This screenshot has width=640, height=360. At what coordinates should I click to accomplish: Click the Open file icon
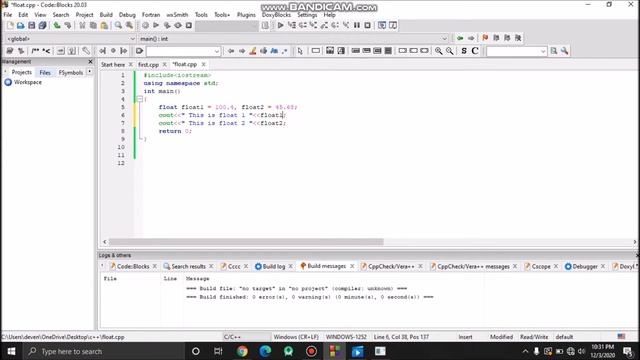click(20, 25)
